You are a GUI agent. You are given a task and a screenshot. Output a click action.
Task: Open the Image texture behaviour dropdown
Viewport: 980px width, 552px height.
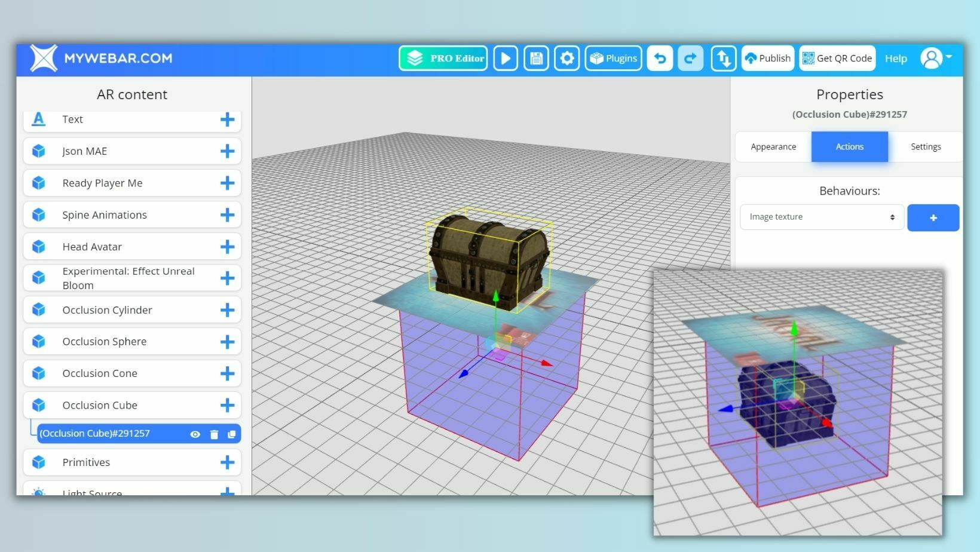pos(821,217)
